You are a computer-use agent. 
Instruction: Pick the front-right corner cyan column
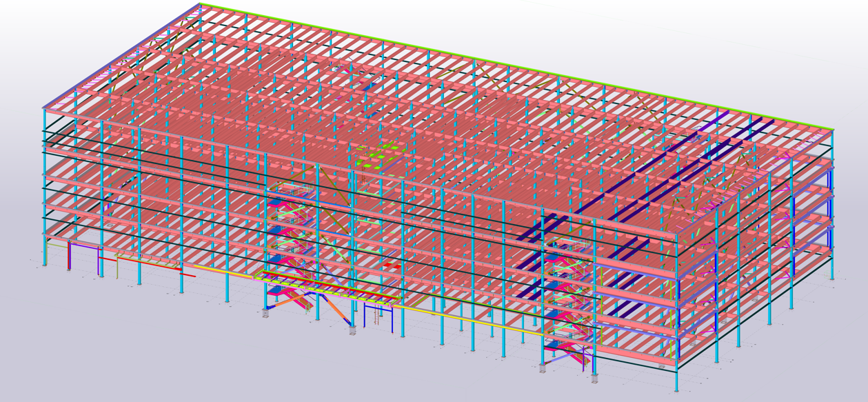(x=676, y=345)
